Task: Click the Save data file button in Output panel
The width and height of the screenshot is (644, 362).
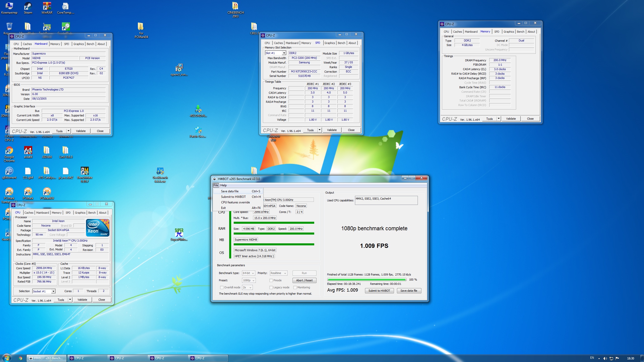Action: click(x=409, y=291)
